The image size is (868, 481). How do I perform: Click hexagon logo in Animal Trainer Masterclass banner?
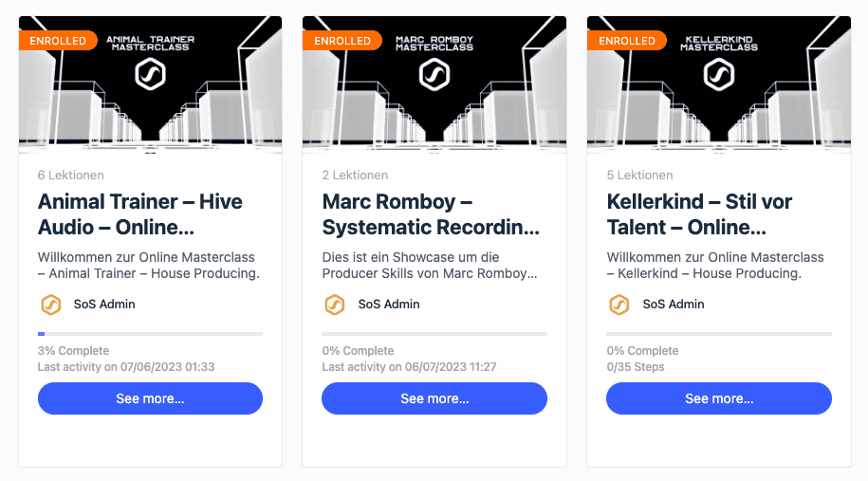150,73
